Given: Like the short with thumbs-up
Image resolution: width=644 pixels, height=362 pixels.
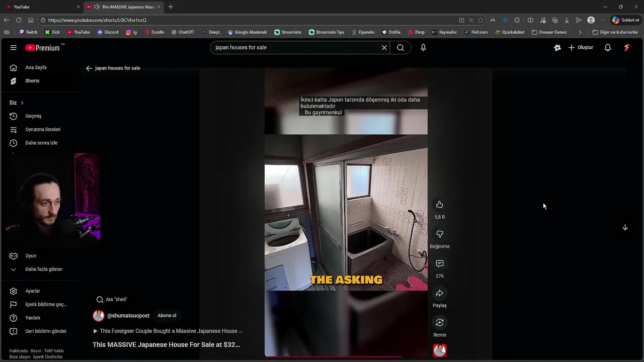Looking at the screenshot, I should click(x=440, y=205).
